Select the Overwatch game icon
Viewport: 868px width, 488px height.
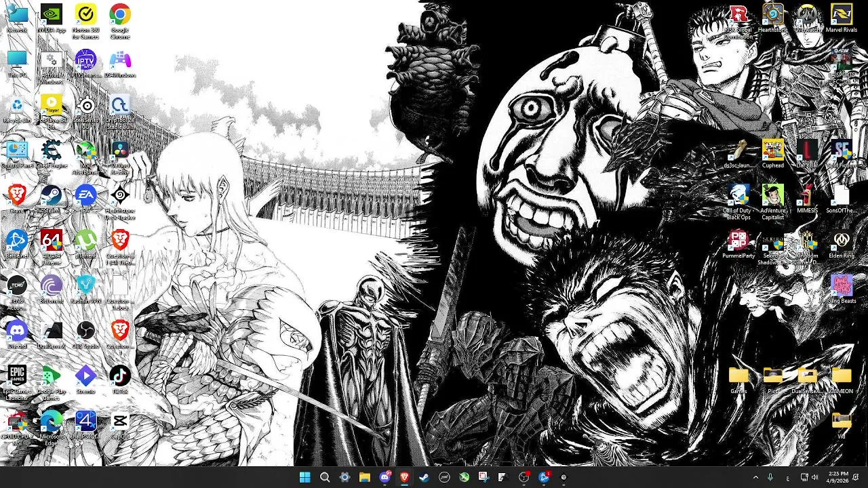(x=807, y=18)
